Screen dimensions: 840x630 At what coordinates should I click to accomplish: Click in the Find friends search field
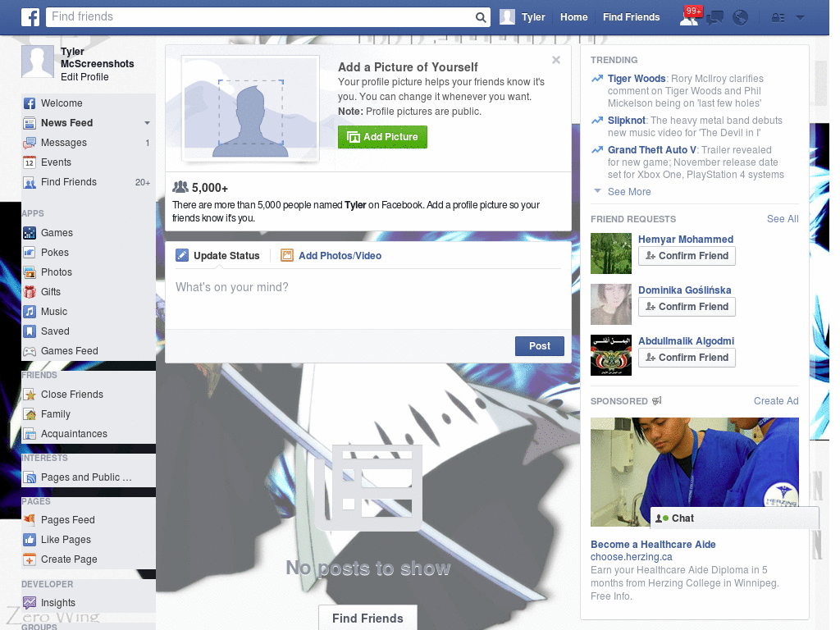(262, 17)
